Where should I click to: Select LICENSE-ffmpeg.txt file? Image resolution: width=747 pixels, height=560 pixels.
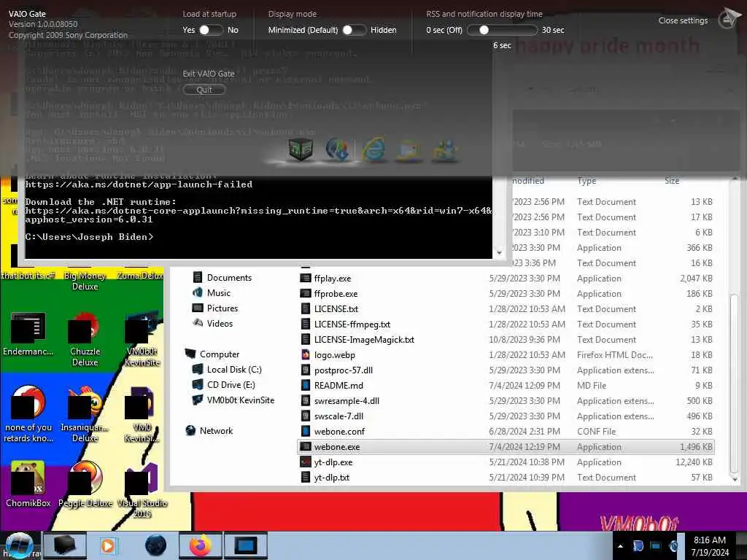tap(352, 324)
